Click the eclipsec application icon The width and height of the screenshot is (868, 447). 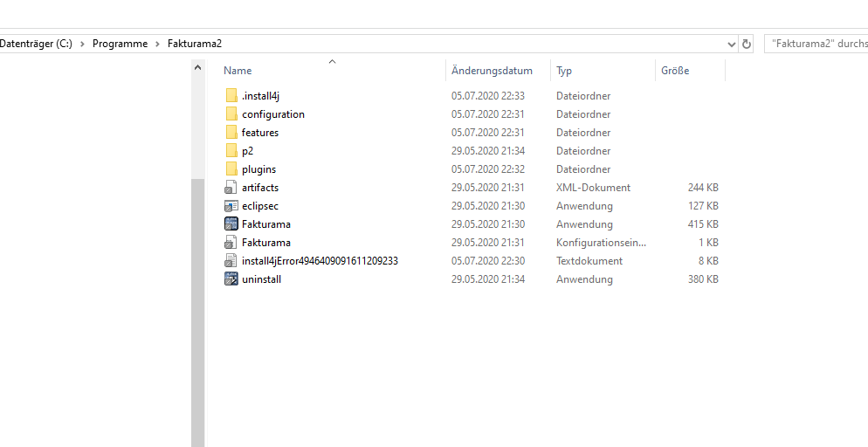[x=231, y=206]
